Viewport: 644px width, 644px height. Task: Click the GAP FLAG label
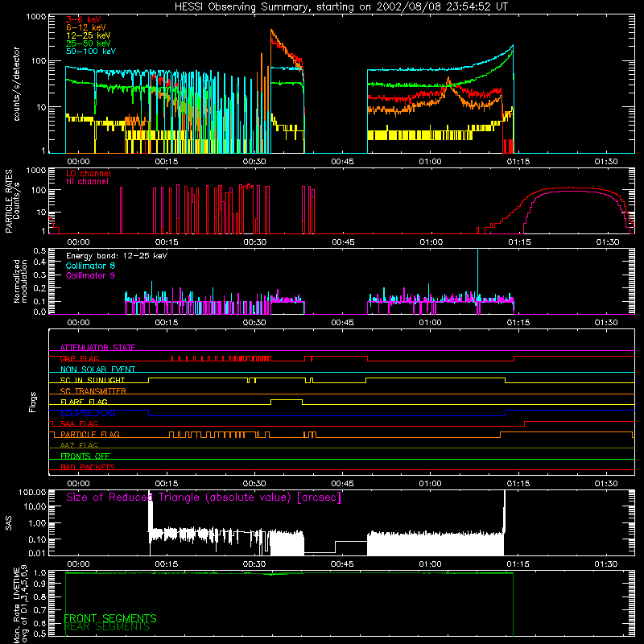tap(79, 358)
